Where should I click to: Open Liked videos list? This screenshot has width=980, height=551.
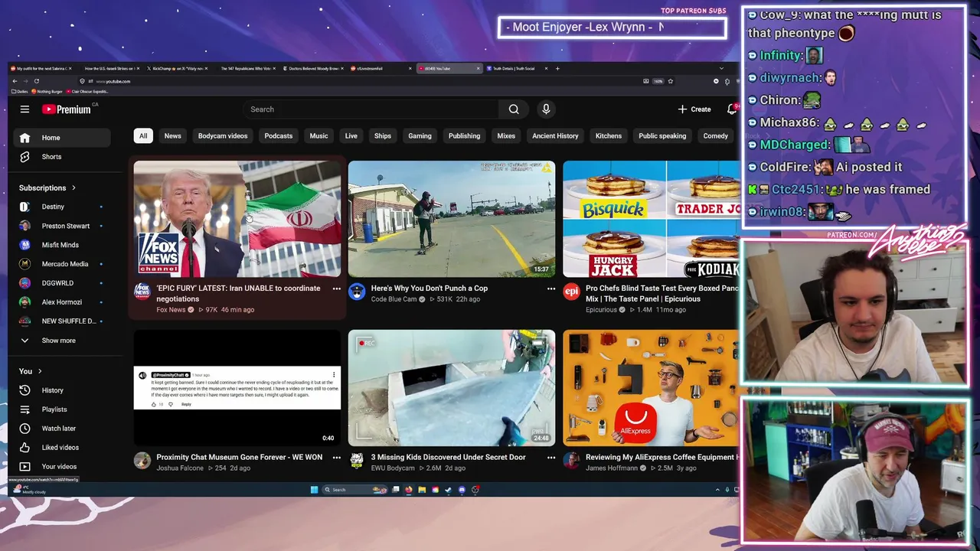tap(63, 448)
